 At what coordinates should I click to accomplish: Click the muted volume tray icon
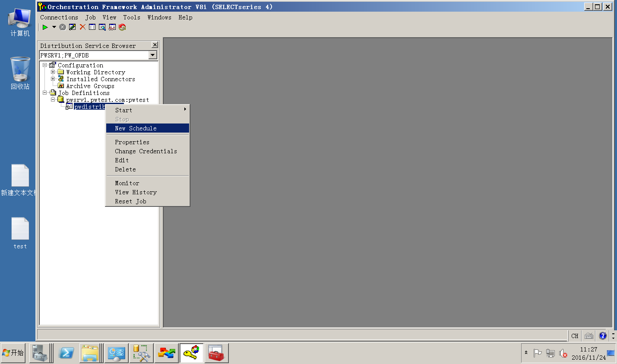[x=563, y=353]
